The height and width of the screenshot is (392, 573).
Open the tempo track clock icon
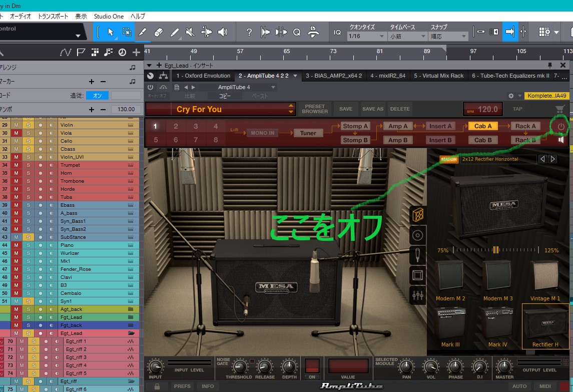(122, 53)
